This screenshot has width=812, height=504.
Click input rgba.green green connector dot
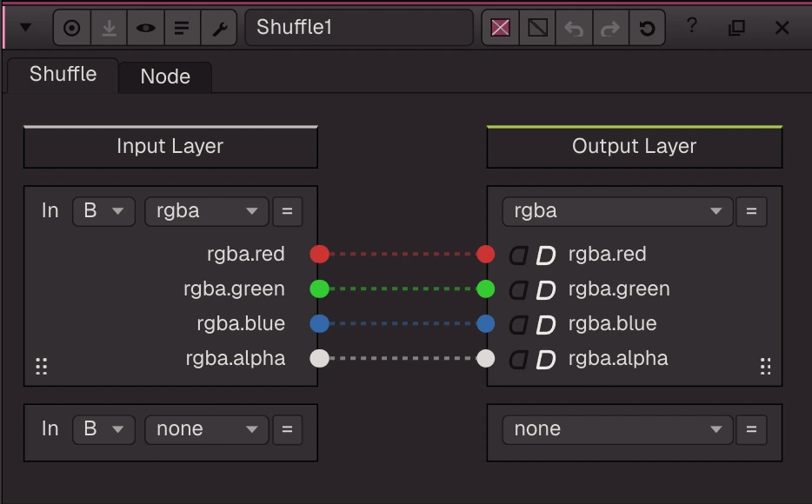pyautogui.click(x=320, y=288)
